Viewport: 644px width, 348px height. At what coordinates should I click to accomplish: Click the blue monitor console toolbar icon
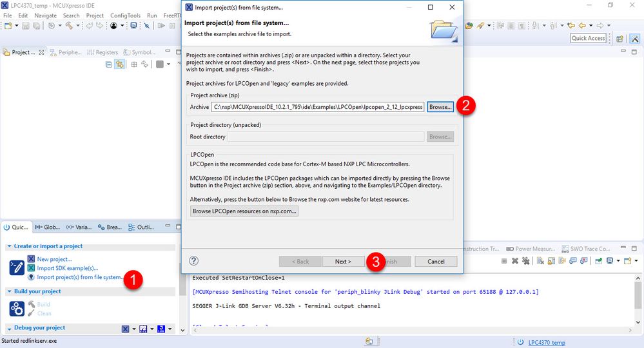coord(133,25)
